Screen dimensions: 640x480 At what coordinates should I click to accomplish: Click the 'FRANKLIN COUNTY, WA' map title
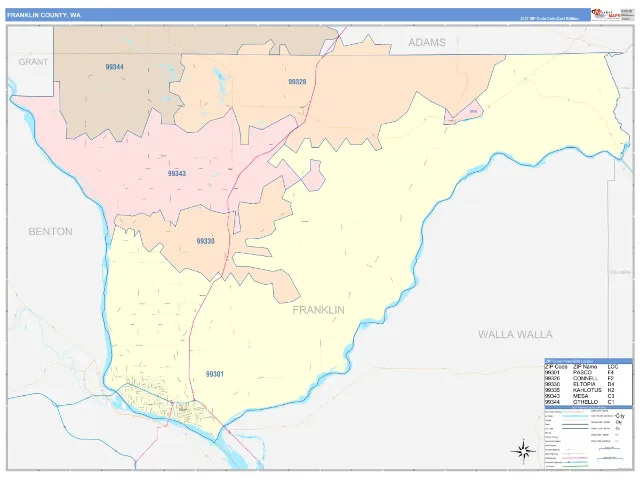44,15
